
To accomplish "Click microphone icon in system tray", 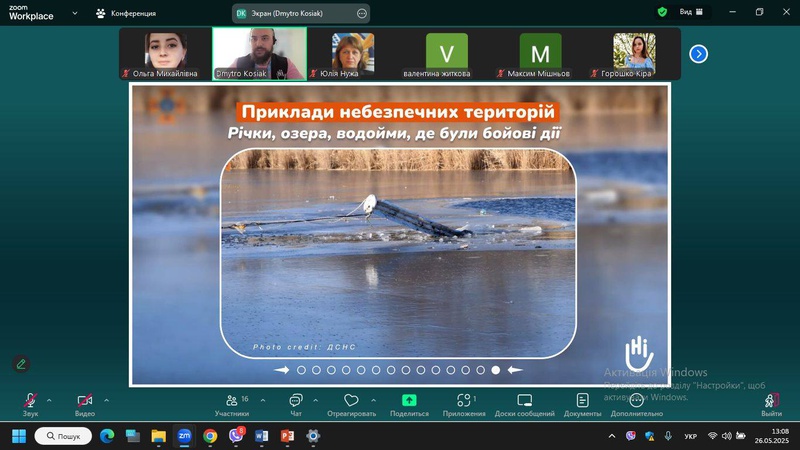I will click(668, 436).
